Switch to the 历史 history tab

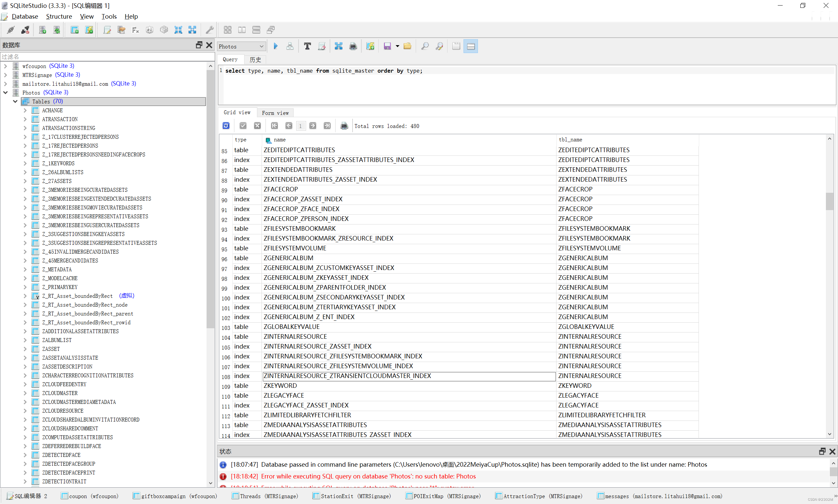point(255,60)
